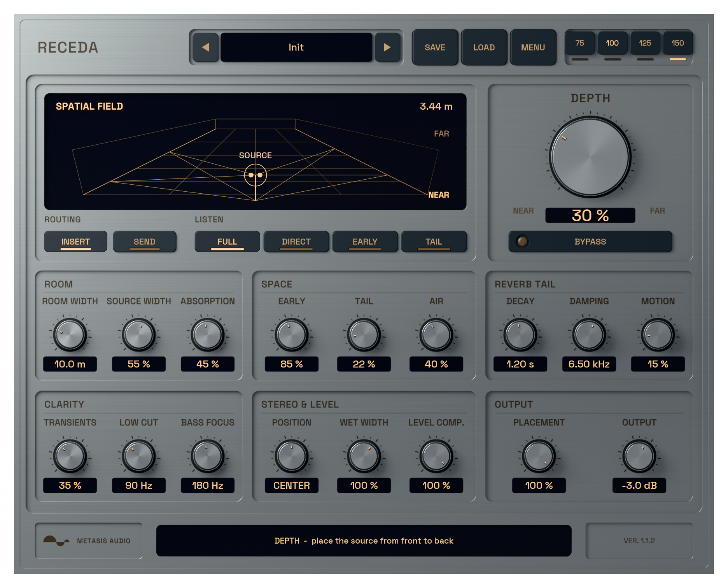Click the CENTER position value
This screenshot has height=588, width=728.
pyautogui.click(x=292, y=485)
